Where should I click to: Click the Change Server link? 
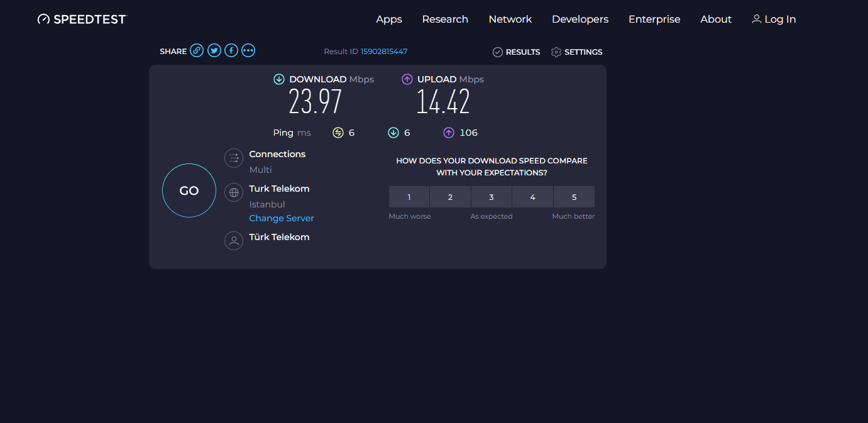[x=282, y=218]
